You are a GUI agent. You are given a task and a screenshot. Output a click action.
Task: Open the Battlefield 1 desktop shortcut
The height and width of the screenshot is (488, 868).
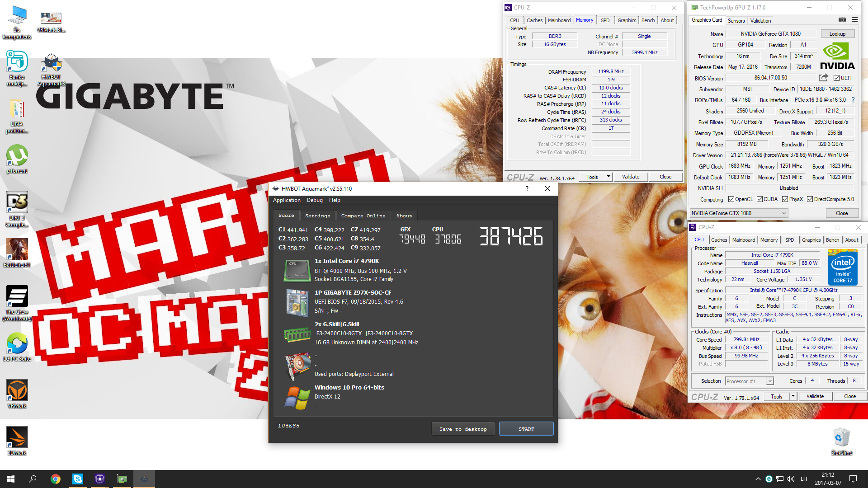point(17,253)
